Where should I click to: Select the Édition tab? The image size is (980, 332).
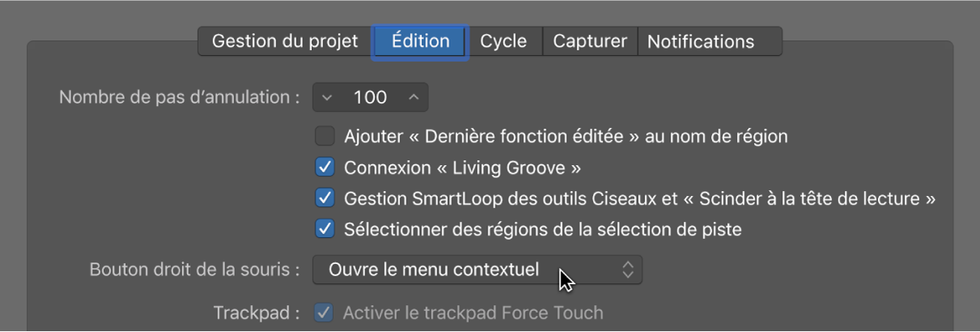420,41
